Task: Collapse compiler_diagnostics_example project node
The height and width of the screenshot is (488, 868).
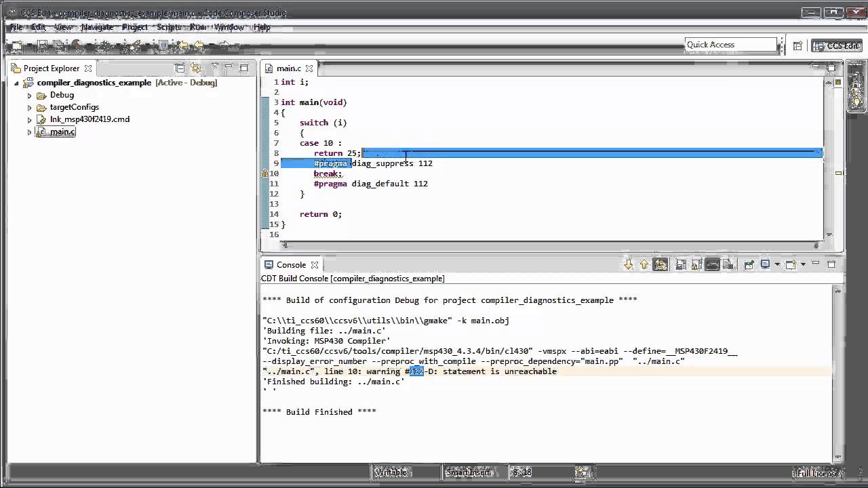Action: click(x=17, y=83)
